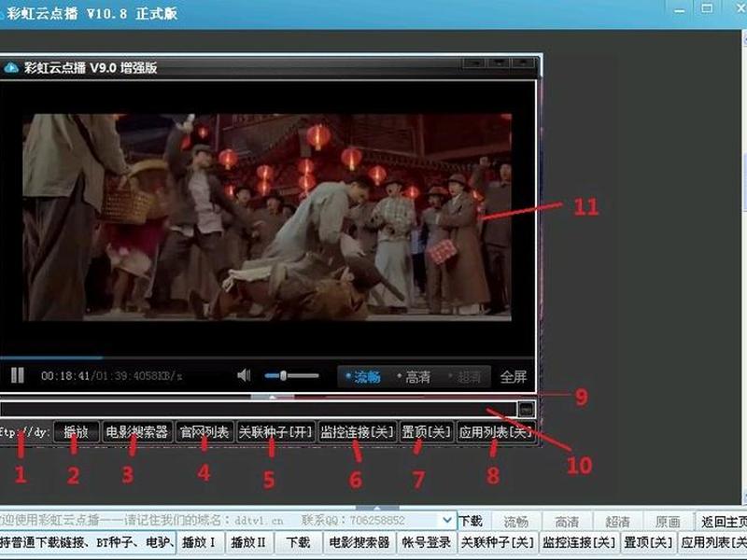Click the 播放 I button
The width and height of the screenshot is (747, 560).
pos(199,542)
